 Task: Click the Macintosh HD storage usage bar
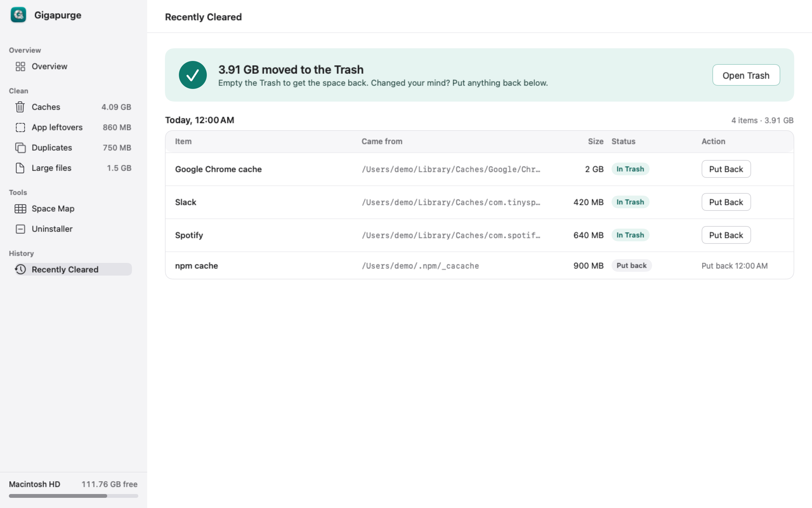(x=74, y=496)
